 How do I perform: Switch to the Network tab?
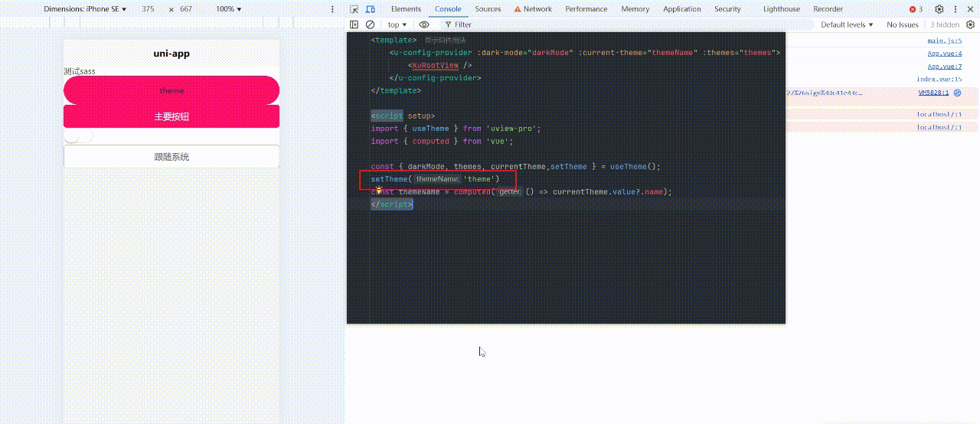click(537, 9)
